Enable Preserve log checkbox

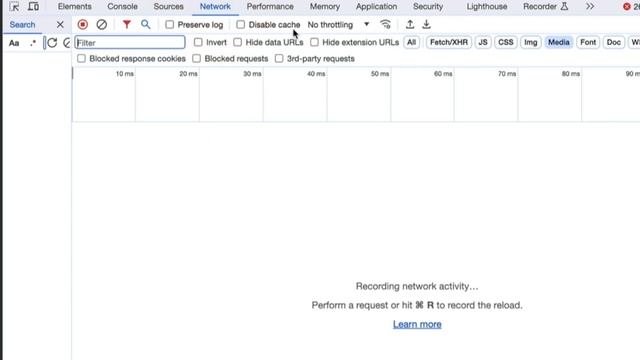click(169, 24)
